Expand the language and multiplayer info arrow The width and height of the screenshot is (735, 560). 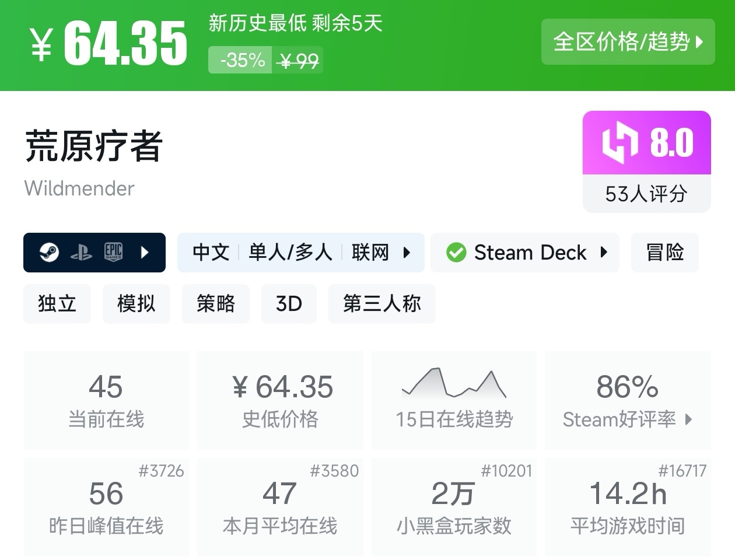click(407, 253)
